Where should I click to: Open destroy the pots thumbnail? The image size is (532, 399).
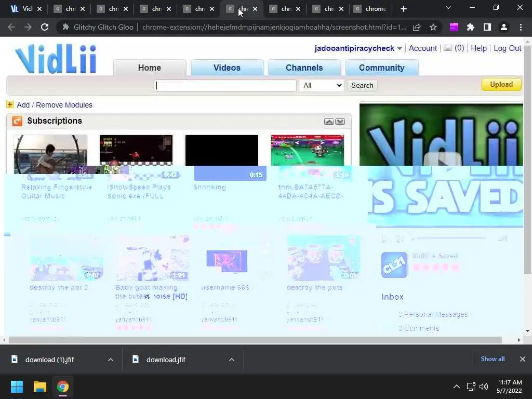click(x=323, y=258)
